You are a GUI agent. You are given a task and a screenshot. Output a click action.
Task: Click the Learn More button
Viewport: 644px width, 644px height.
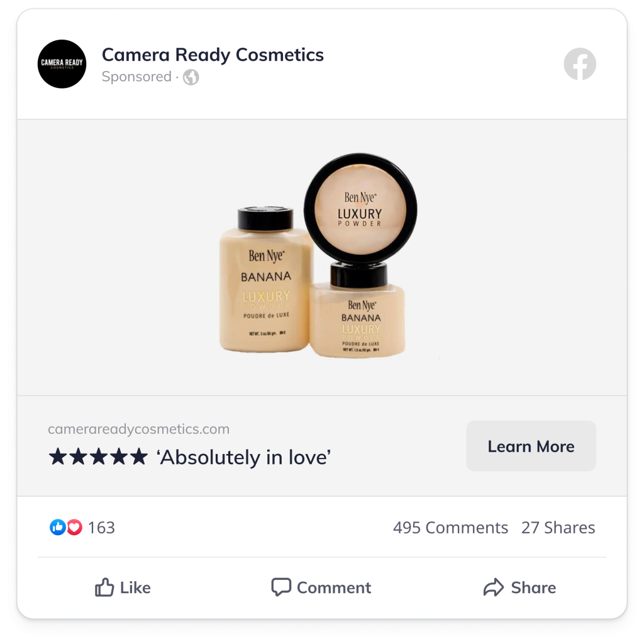[531, 446]
